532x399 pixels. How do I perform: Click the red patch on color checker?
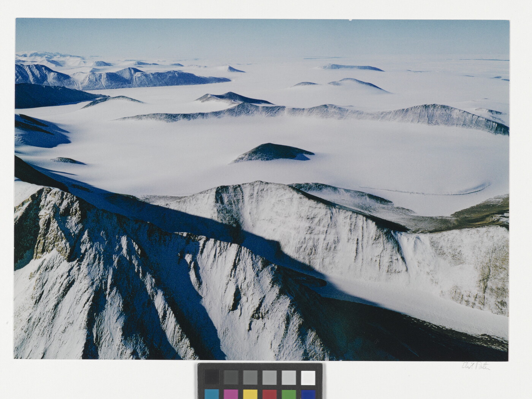tap(269, 394)
